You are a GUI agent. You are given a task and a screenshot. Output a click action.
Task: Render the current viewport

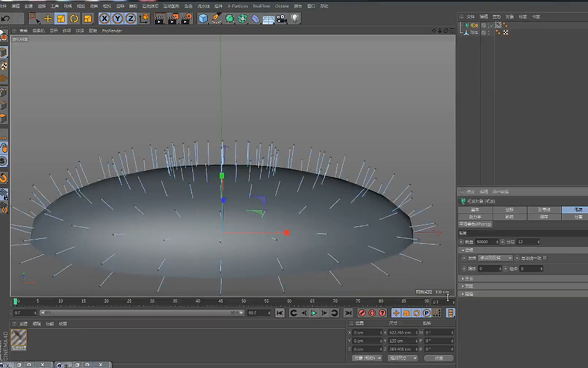pyautogui.click(x=158, y=19)
